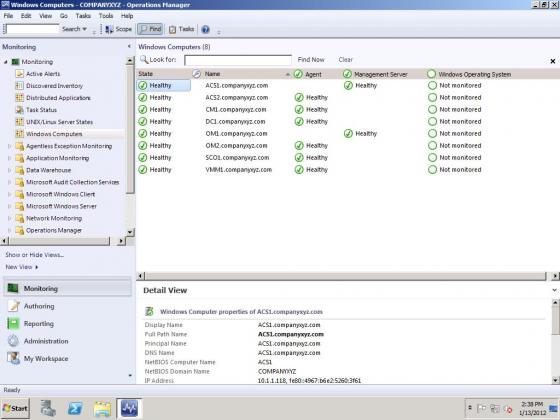
Task: Switch to Authoring workspace
Action: tap(39, 306)
